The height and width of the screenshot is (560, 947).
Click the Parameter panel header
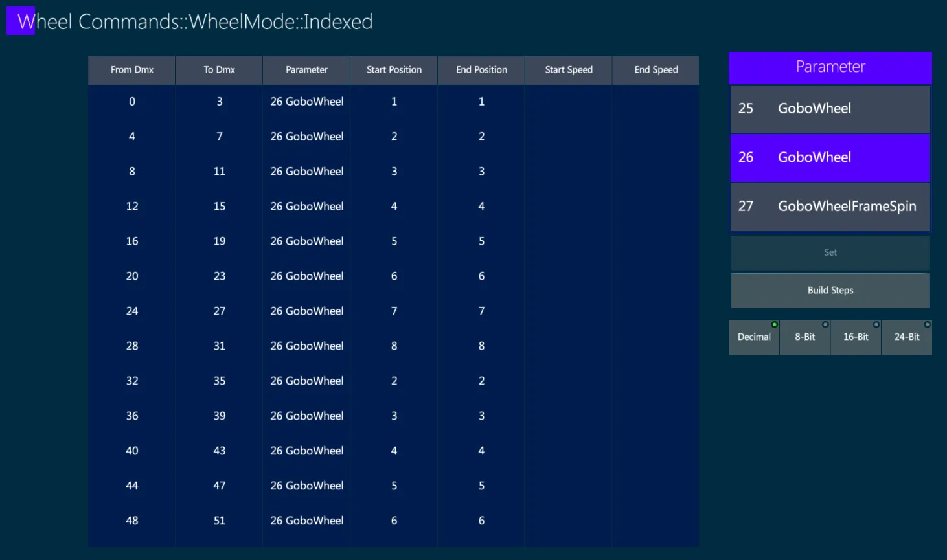830,67
